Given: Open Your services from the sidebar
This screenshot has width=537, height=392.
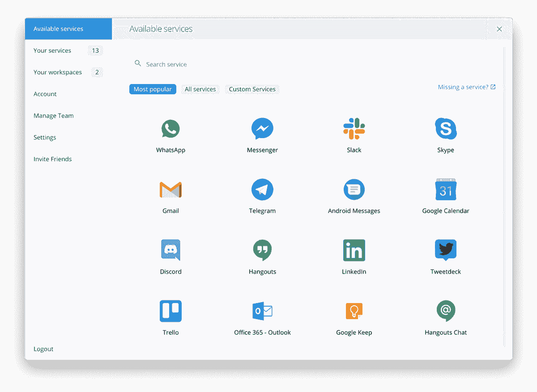Looking at the screenshot, I should [x=52, y=51].
